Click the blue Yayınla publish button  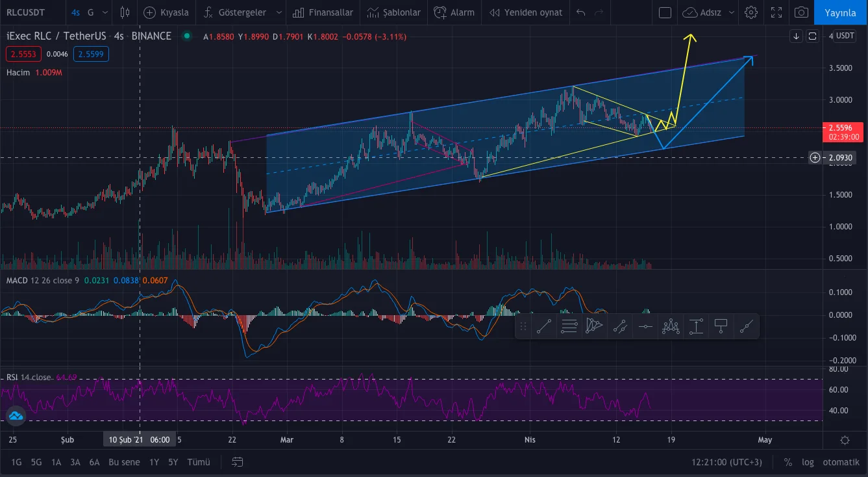point(840,12)
